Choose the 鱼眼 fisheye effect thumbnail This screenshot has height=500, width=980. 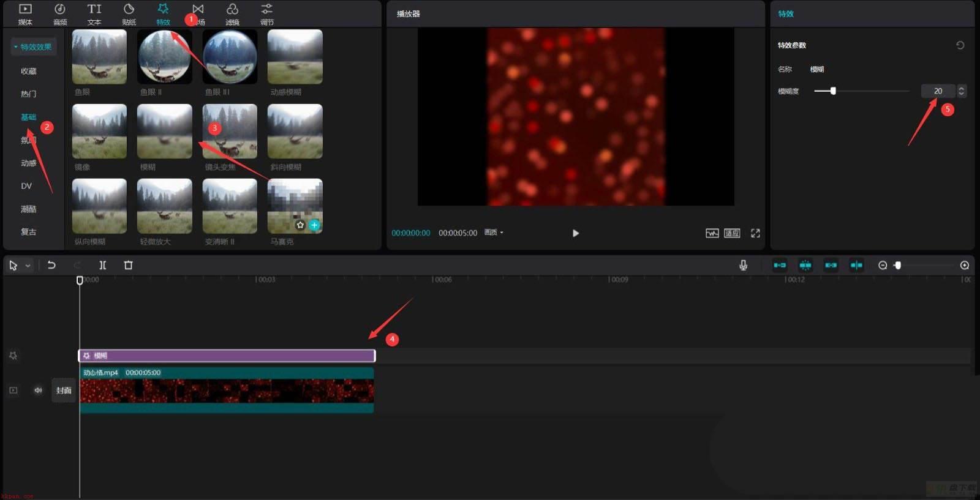(x=99, y=57)
